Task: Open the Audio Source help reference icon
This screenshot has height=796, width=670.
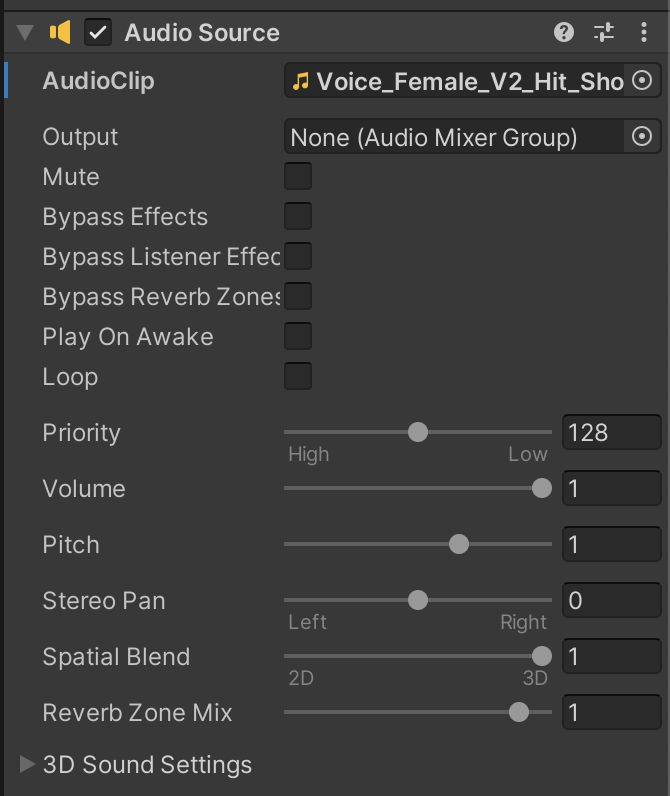Action: (564, 32)
